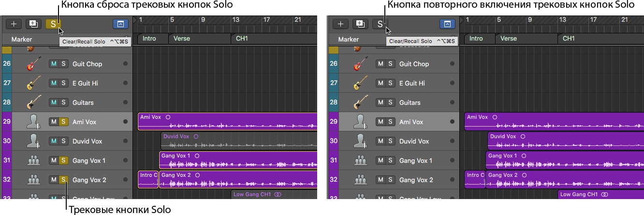The width and height of the screenshot is (644, 215).
Task: Click the Guitars track name in left panel
Action: [83, 102]
